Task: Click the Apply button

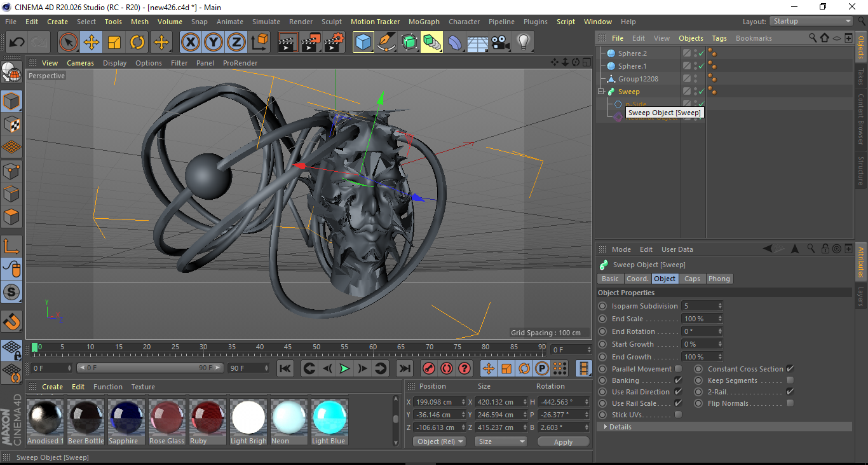Action: pyautogui.click(x=563, y=441)
